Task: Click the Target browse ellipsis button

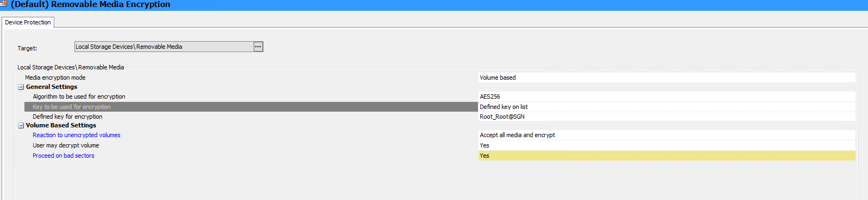Action: (258, 47)
